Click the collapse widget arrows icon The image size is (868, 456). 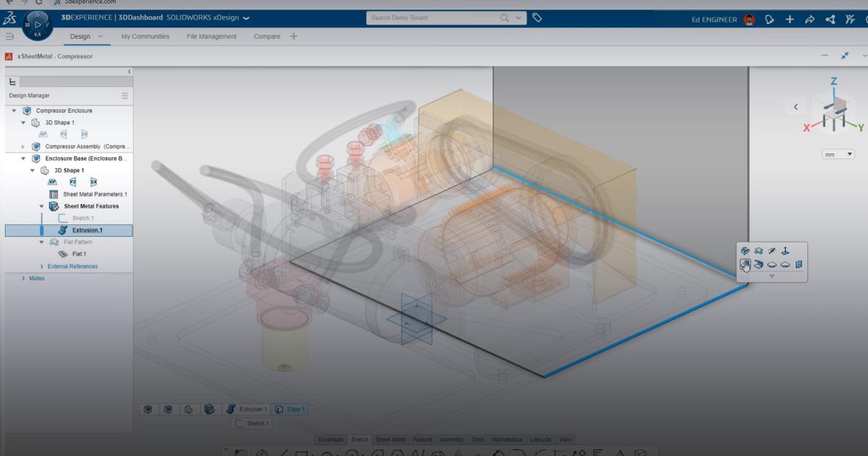pos(844,56)
